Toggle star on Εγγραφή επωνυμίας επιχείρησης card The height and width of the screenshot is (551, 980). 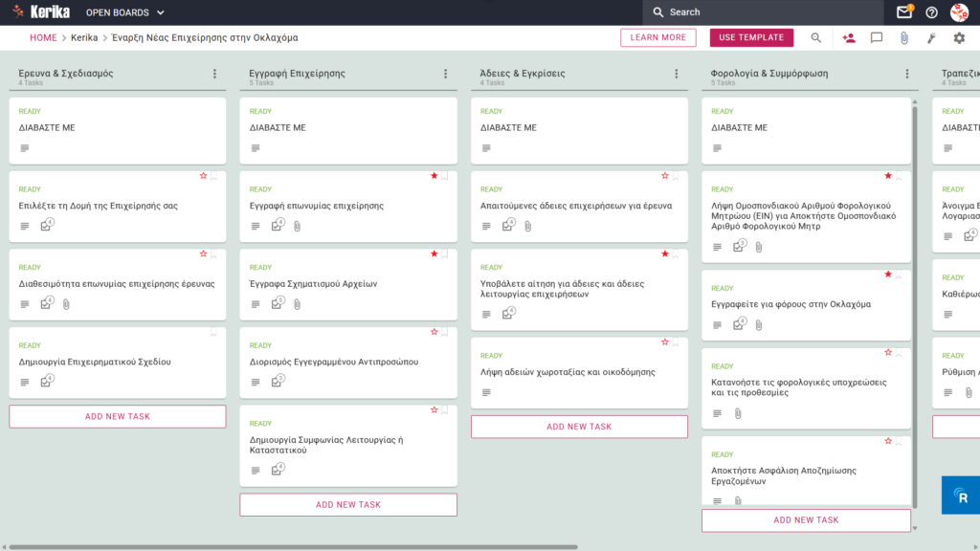click(x=434, y=176)
